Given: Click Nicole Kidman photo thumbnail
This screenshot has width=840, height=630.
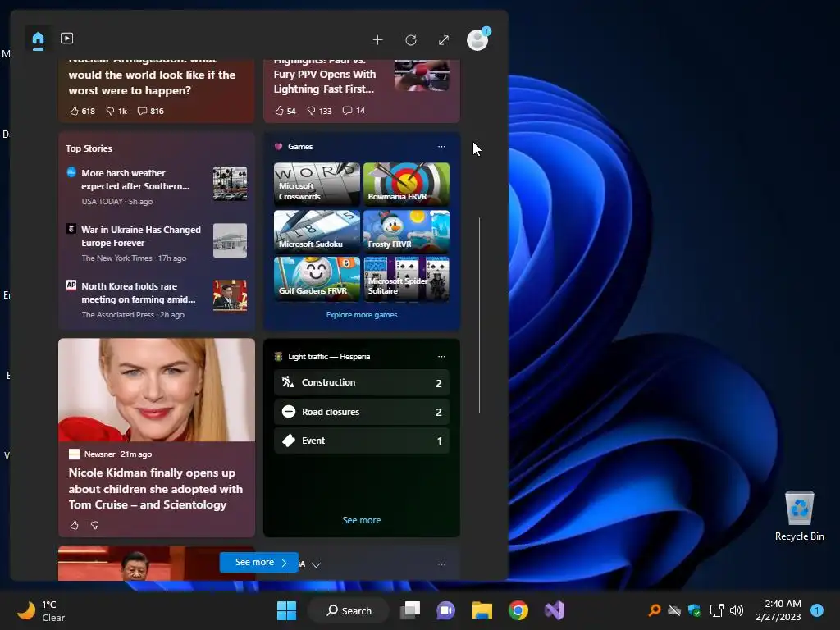Looking at the screenshot, I should (157, 390).
